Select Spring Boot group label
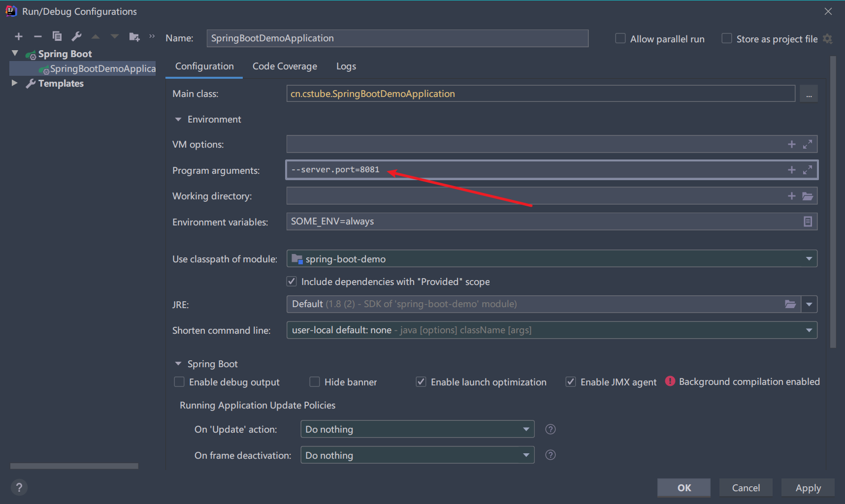 coord(65,54)
